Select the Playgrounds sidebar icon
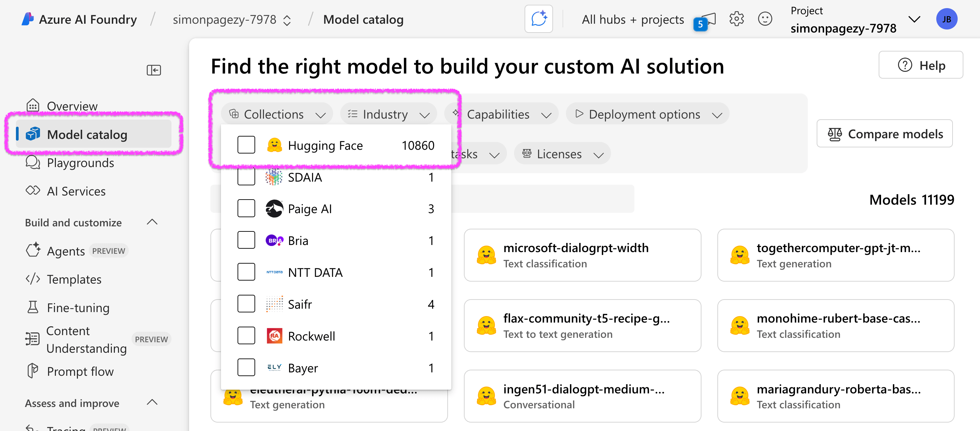This screenshot has width=980, height=431. [x=34, y=162]
